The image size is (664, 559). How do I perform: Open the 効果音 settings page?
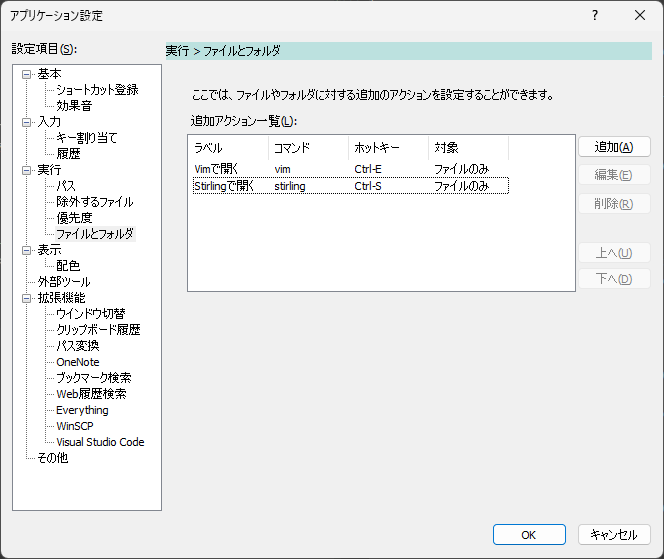(x=76, y=106)
